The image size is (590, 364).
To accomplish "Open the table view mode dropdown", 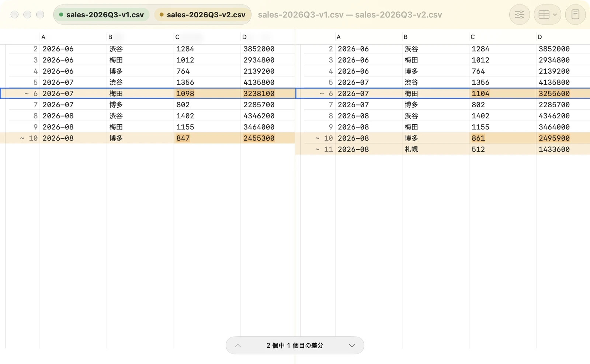I will (547, 15).
